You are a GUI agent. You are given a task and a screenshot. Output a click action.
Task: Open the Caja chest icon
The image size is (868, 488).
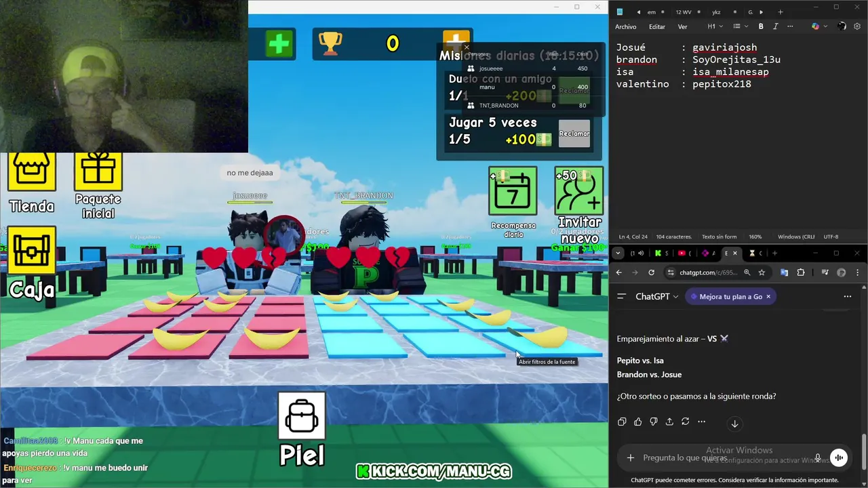tap(32, 250)
